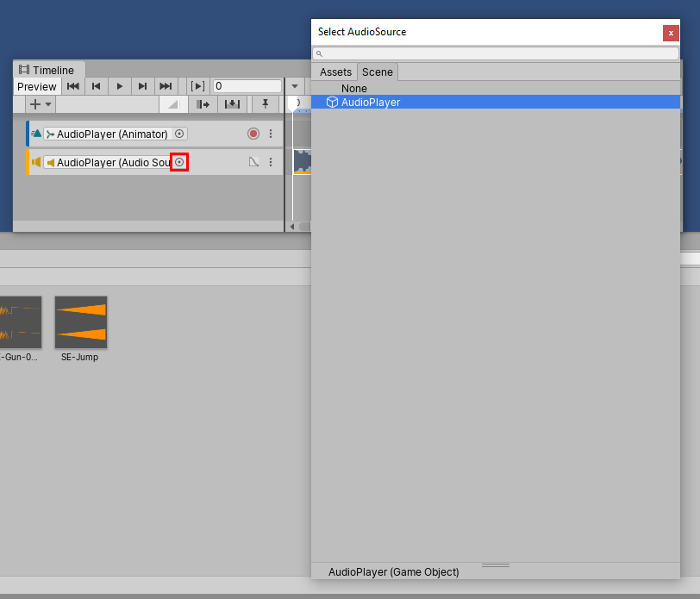Click the marker pin icon

point(266,104)
